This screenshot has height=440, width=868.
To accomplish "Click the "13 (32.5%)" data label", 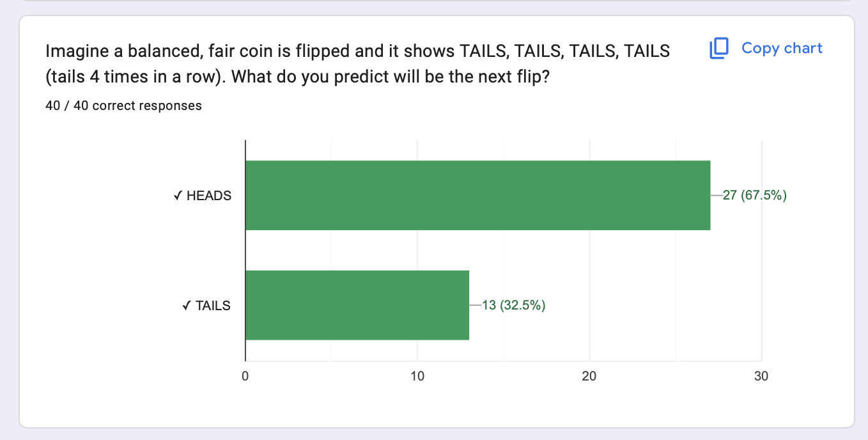I will [x=513, y=306].
